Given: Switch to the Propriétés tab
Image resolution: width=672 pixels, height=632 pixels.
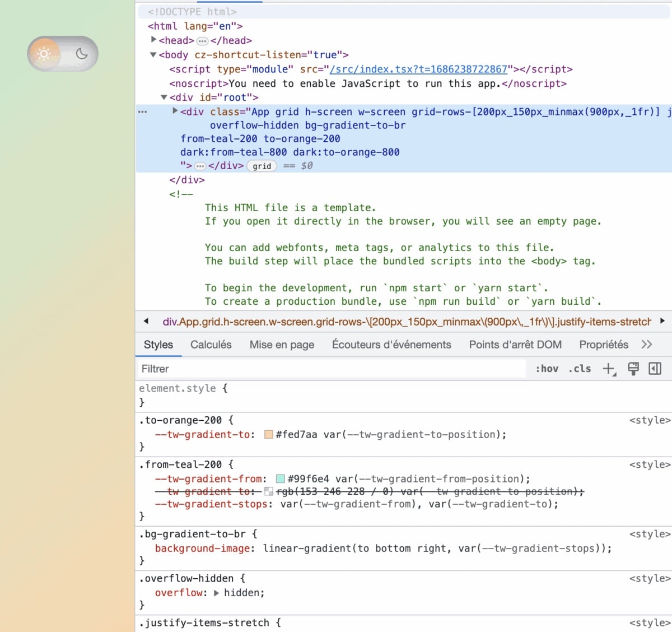Looking at the screenshot, I should 604,345.
